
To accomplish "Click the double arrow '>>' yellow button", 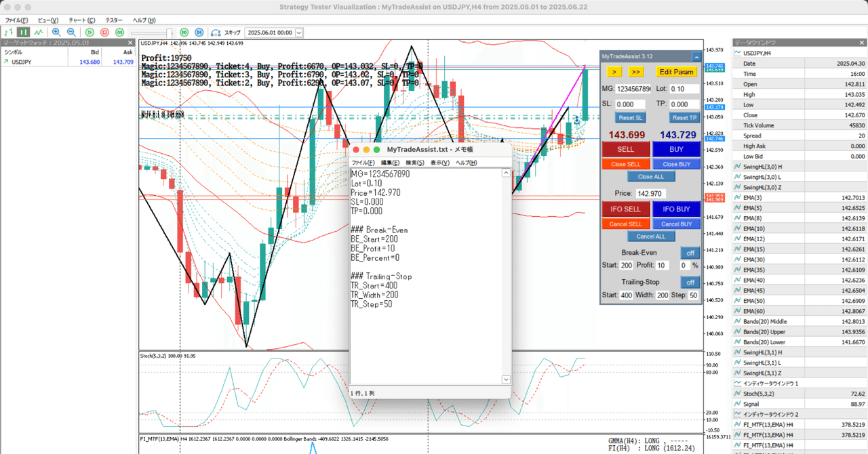I will click(x=635, y=71).
